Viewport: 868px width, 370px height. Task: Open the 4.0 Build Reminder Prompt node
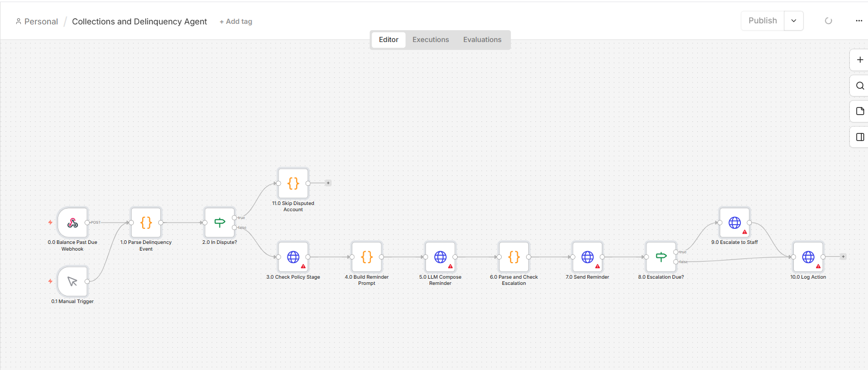367,257
